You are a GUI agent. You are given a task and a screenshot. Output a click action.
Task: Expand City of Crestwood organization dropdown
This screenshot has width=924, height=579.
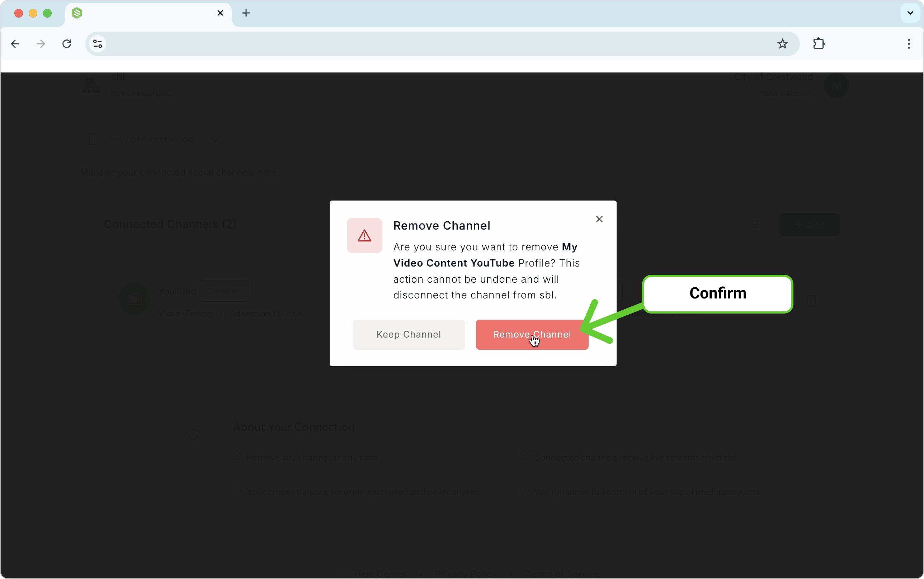[215, 139]
